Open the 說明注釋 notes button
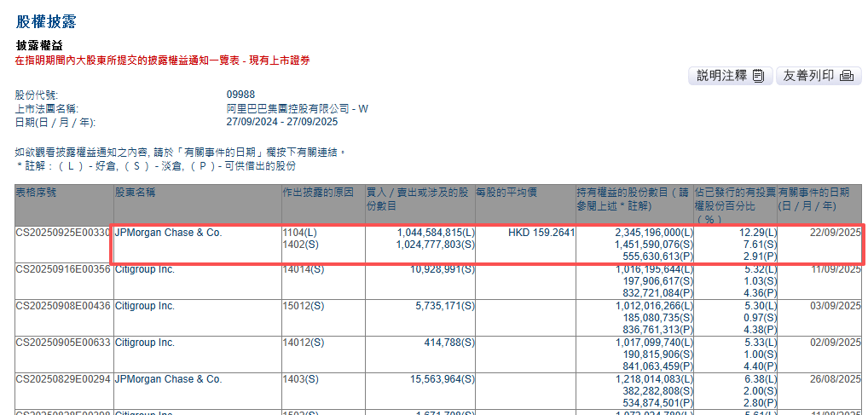868x415 pixels. 730,76
